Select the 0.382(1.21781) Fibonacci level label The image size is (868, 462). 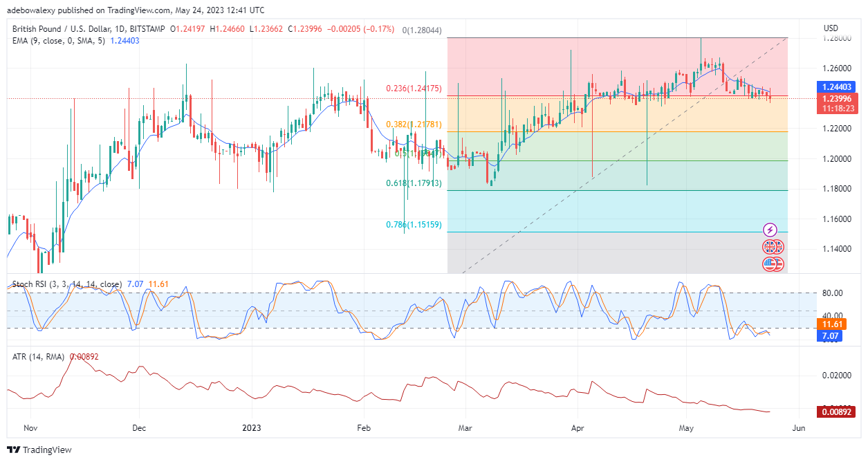tap(413, 124)
